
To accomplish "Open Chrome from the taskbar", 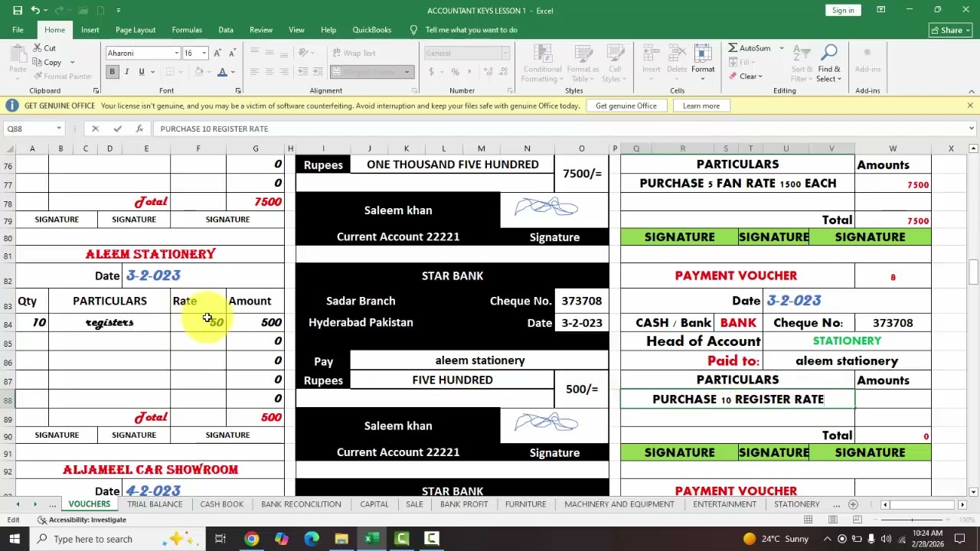I will (251, 539).
